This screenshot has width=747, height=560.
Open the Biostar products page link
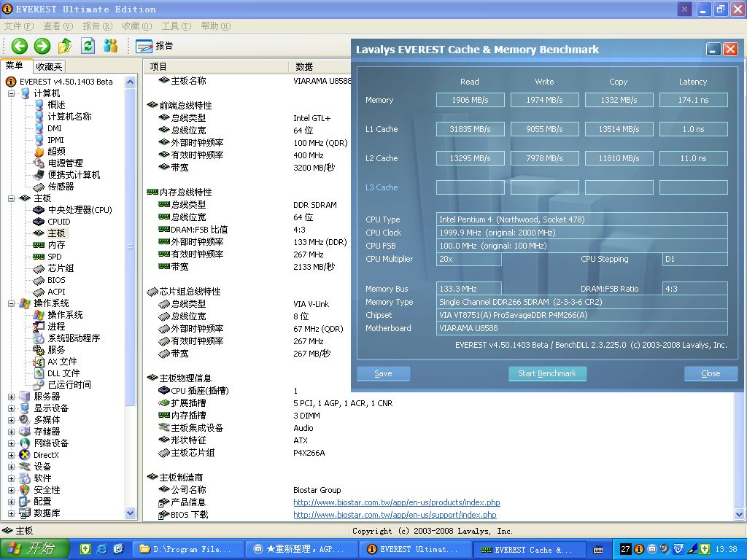pyautogui.click(x=396, y=502)
